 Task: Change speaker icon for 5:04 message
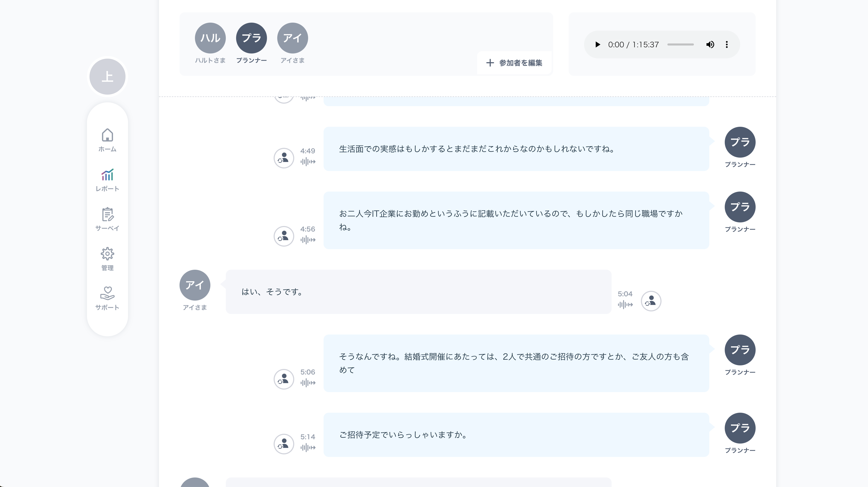[x=651, y=301]
